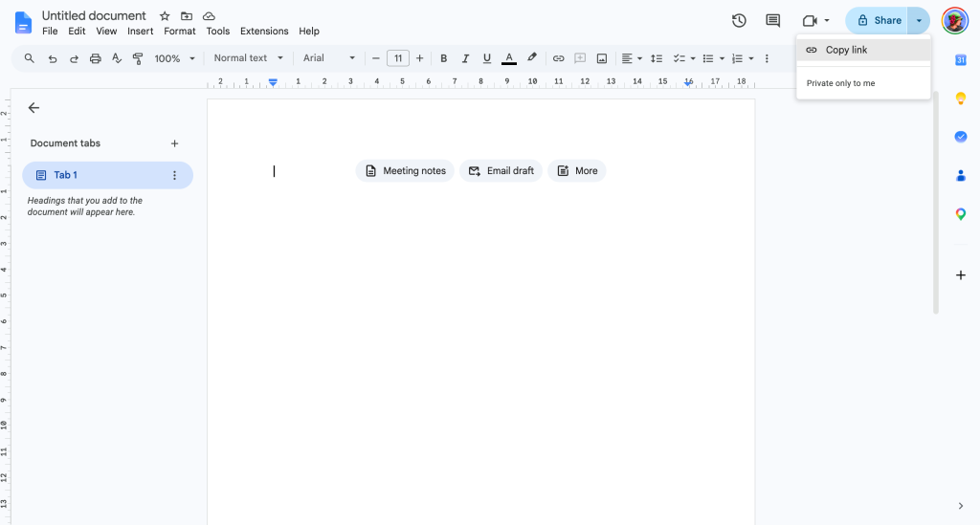The width and height of the screenshot is (980, 525).
Task: Open Google Contacts side panel
Action: [961, 176]
